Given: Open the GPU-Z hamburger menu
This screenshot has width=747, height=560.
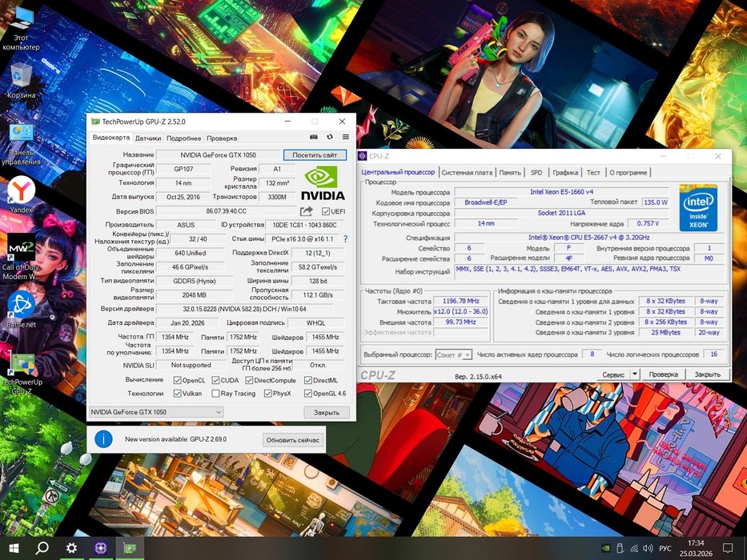Looking at the screenshot, I should [344, 138].
